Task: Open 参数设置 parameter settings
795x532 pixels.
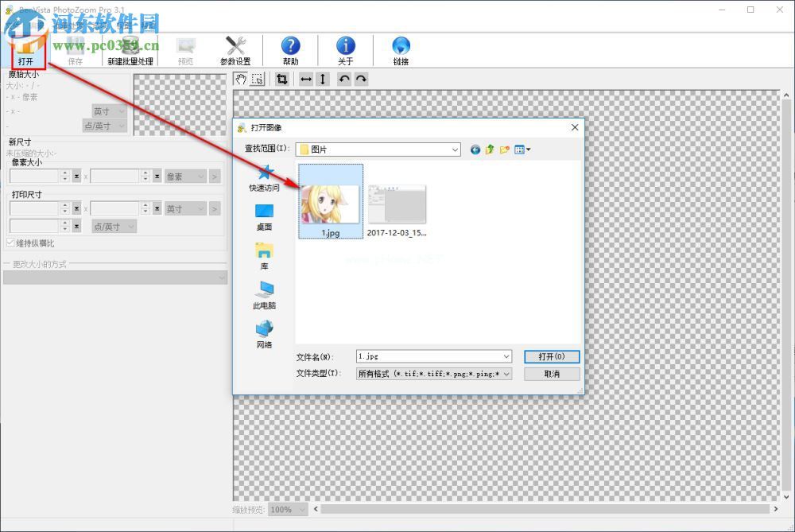Action: pyautogui.click(x=236, y=49)
